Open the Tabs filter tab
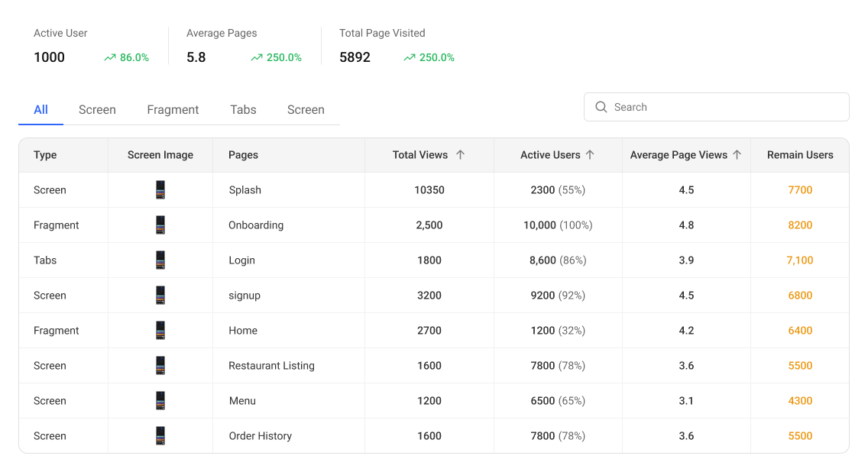This screenshot has width=868, height=472. pyautogui.click(x=243, y=110)
